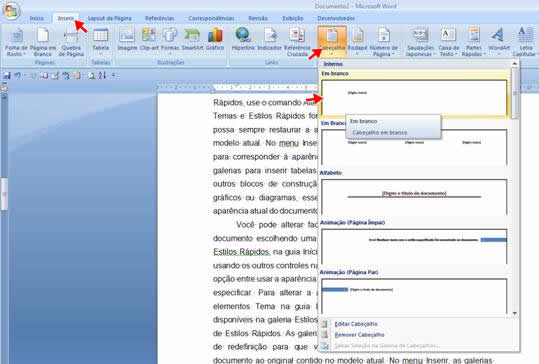Pick the Alfabeto header style thumbnail

(414, 197)
